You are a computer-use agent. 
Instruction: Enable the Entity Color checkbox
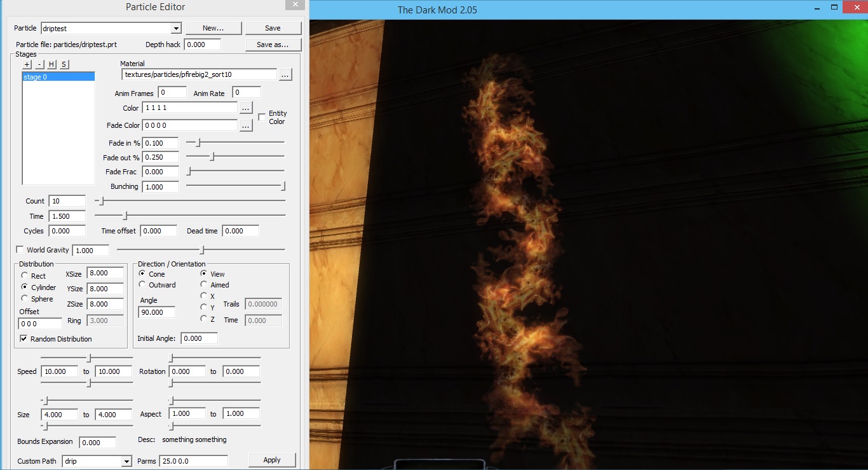tap(262, 117)
